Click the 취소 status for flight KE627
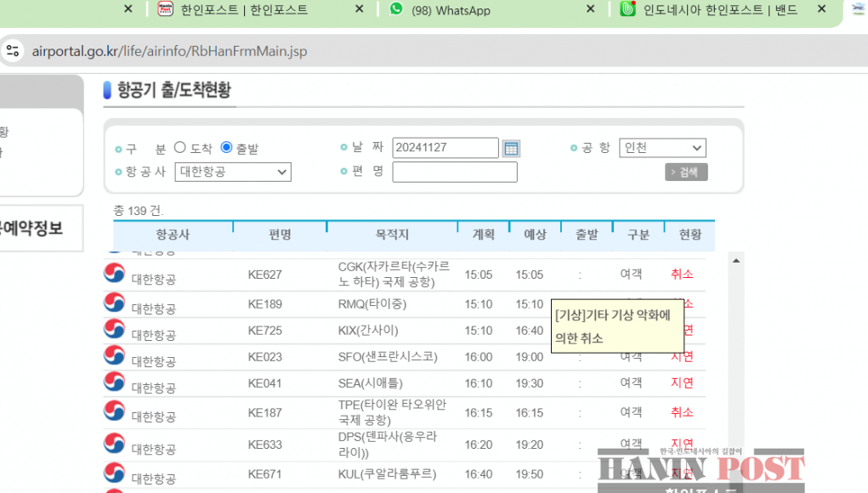The width and height of the screenshot is (868, 493). click(682, 274)
